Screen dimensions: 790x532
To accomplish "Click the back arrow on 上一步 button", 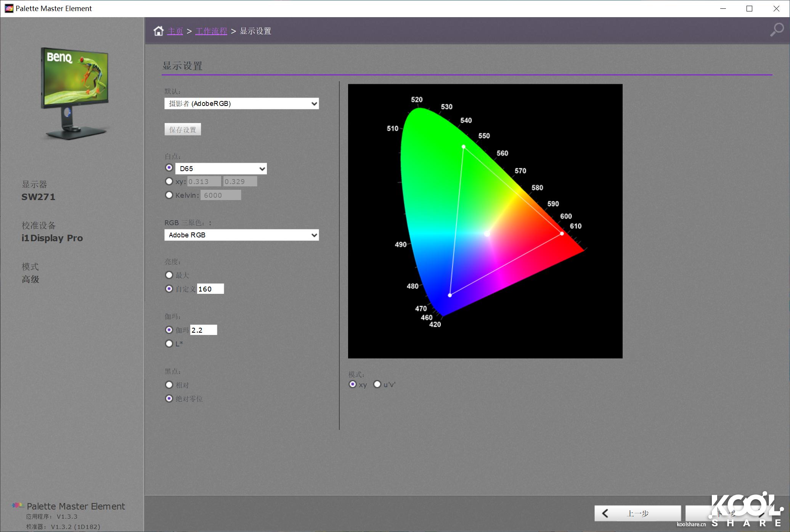I will (605, 513).
